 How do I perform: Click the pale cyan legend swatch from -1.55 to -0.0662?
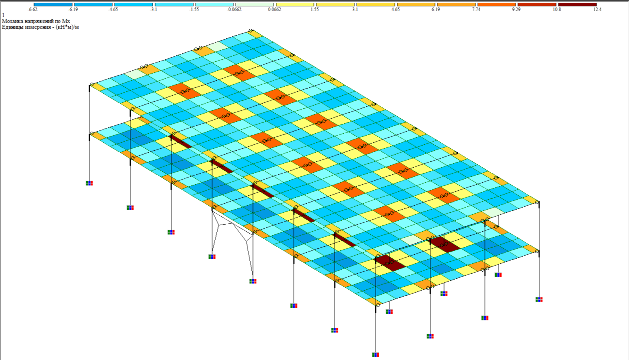(x=214, y=4)
